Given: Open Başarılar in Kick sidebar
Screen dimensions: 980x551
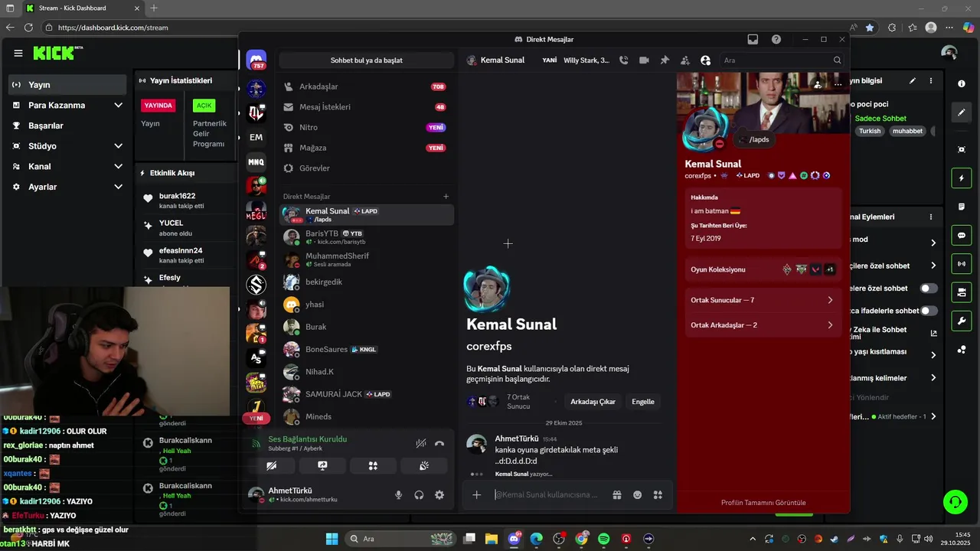Looking at the screenshot, I should [x=67, y=126].
